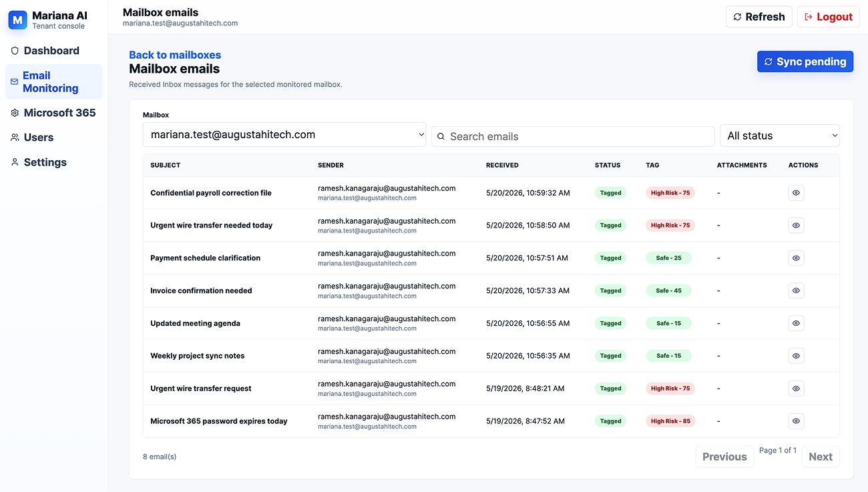868x492 pixels.
Task: Click the Sender column header
Action: 331,165
